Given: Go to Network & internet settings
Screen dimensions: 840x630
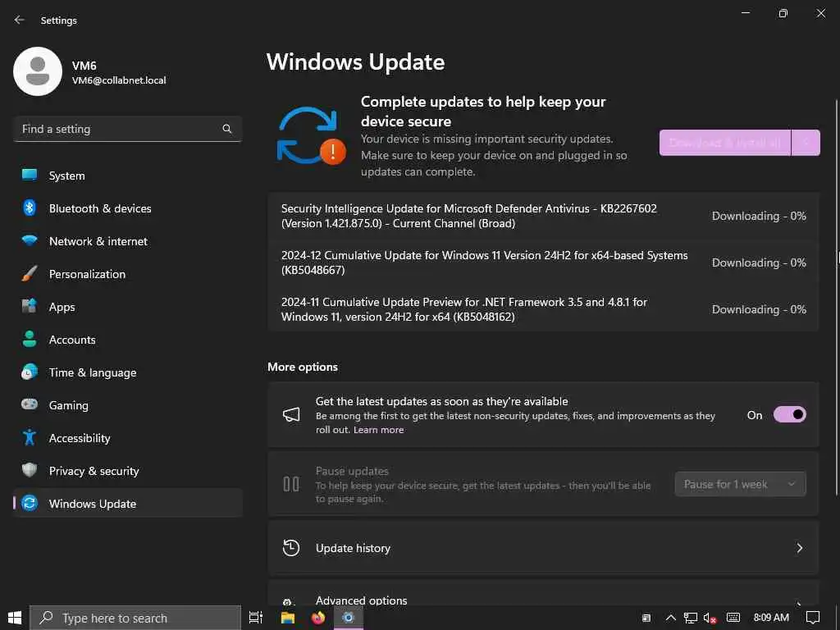Looking at the screenshot, I should tap(128, 240).
